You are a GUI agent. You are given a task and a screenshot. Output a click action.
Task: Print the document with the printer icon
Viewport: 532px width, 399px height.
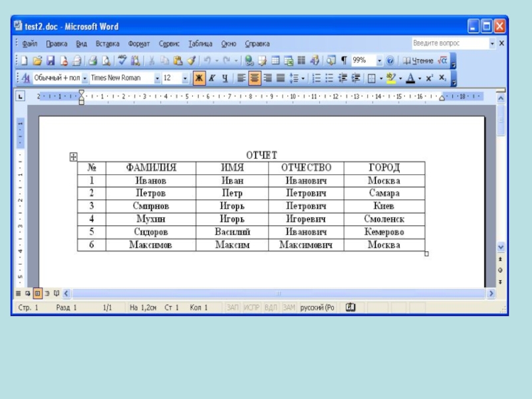[92, 61]
